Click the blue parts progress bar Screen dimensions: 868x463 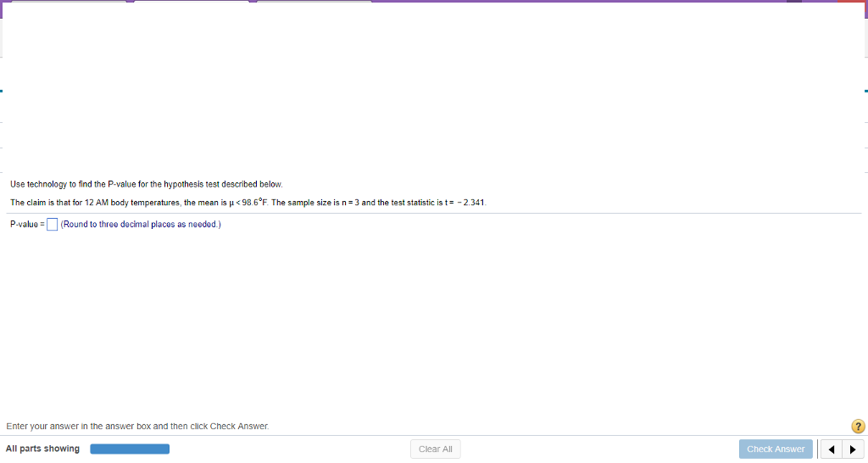(x=130, y=449)
